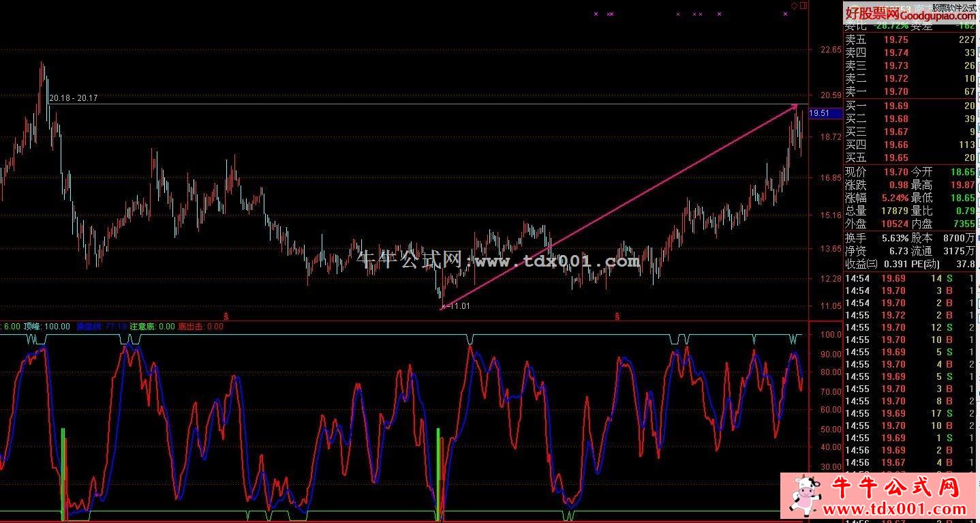980x523 pixels.
Task: Click the red S marker below the 11.01 low
Action: tap(617, 316)
